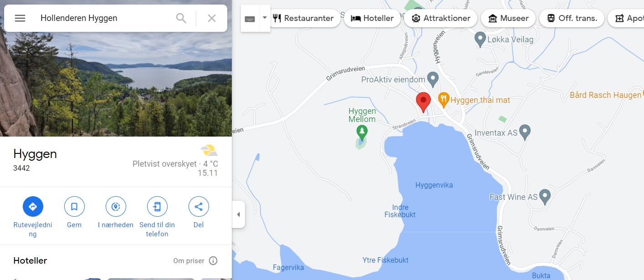
Task: Select the Hyggen Mellom park marker
Action: (x=362, y=132)
